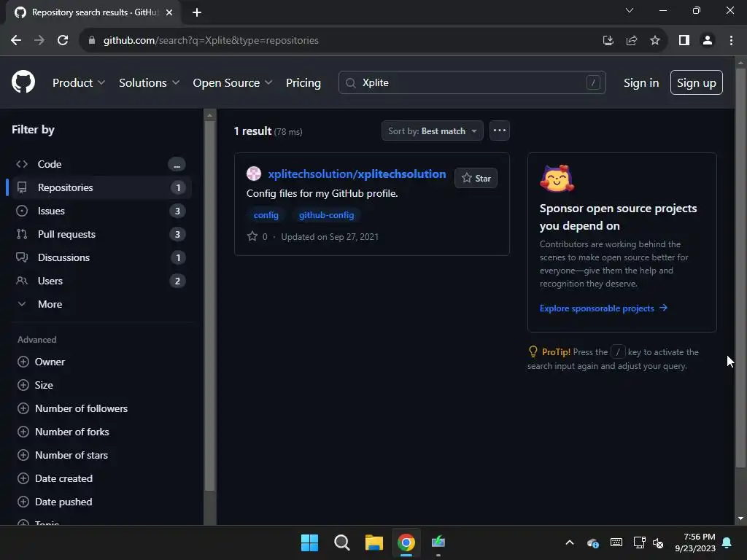The height and width of the screenshot is (560, 747).
Task: Click 'Updated on Sep 27, 2021' text
Action: [x=330, y=237]
